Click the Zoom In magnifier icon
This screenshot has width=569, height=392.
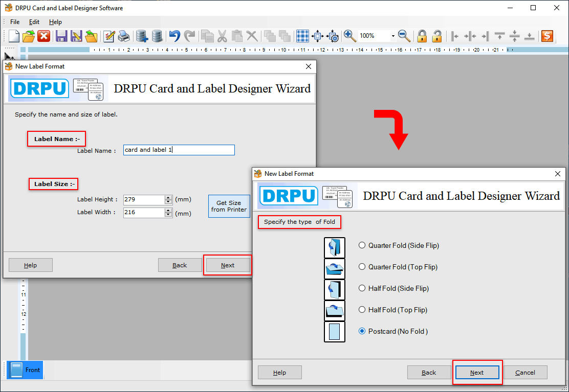click(x=350, y=36)
